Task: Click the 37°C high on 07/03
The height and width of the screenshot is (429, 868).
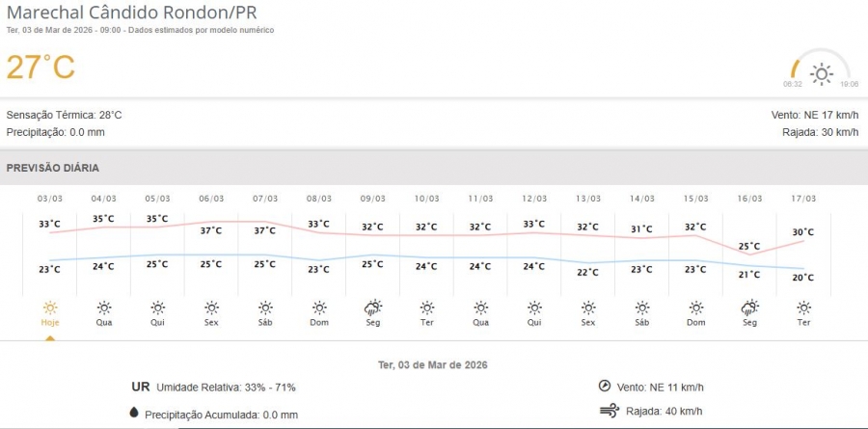Action: 264,230
